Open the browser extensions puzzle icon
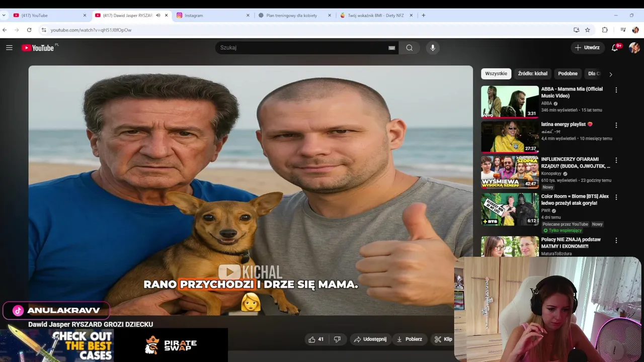This screenshot has height=362, width=644. (605, 30)
